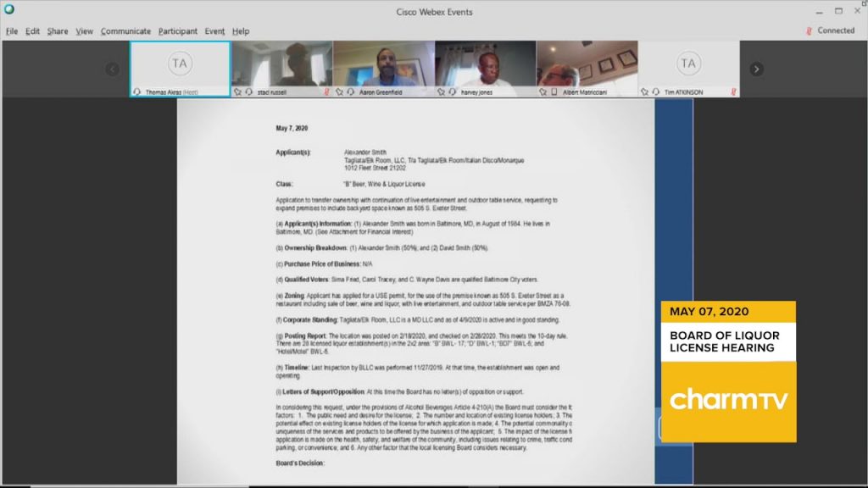Click the star icon on harvey jones' tile
Viewport: 868px width, 488px height.
[x=441, y=91]
